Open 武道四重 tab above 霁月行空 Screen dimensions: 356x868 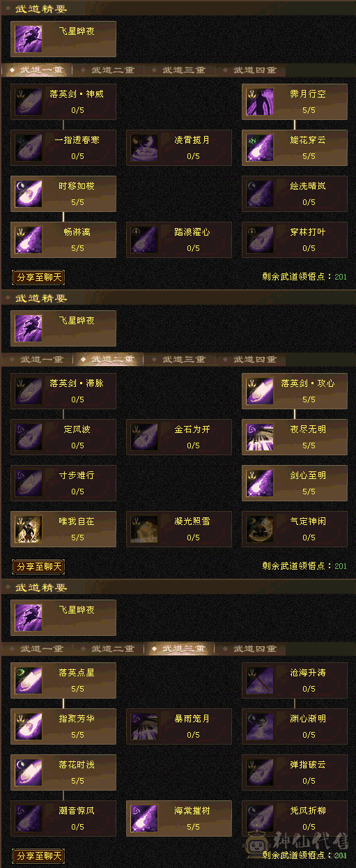click(x=254, y=70)
